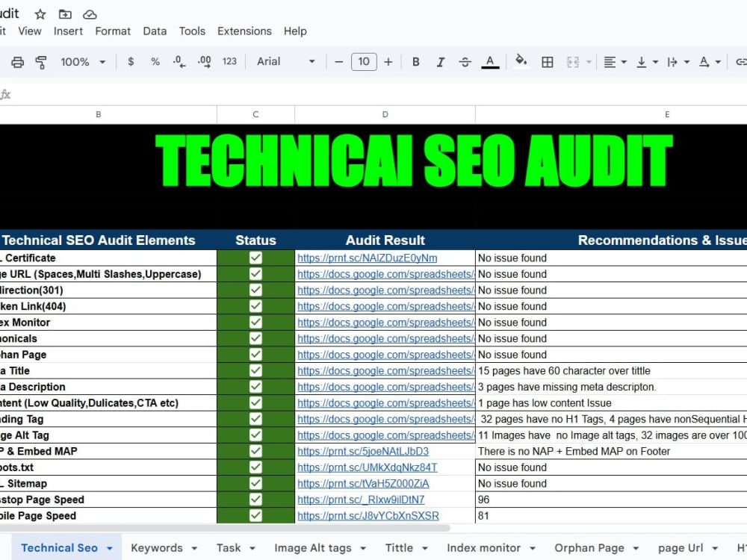747x560 pixels.
Task: Toggle status checkbox for Broken Link(404) row
Action: tap(255, 306)
